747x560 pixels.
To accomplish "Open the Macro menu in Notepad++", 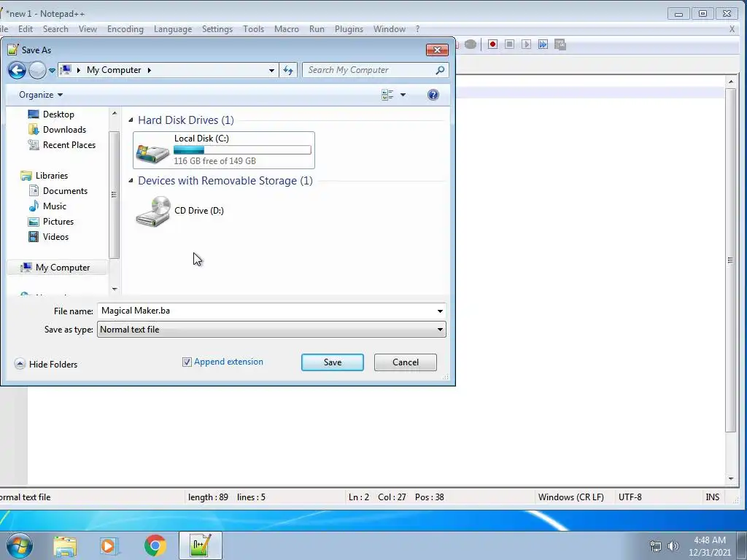I will tap(286, 29).
